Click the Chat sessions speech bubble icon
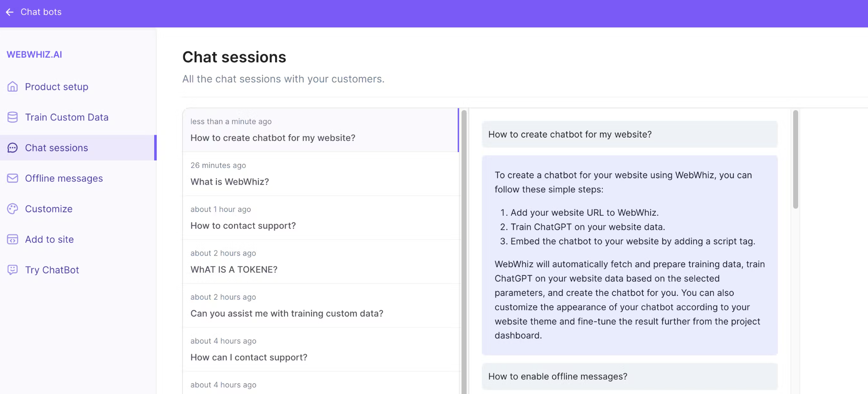The image size is (868, 394). point(13,148)
